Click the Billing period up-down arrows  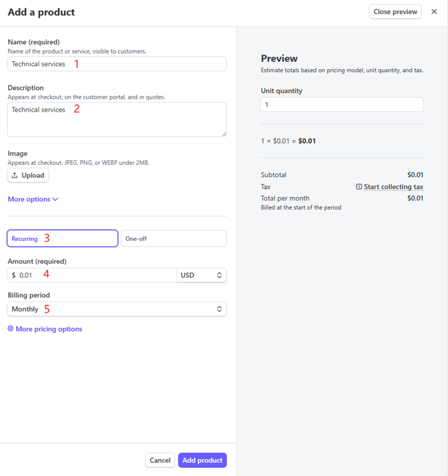(219, 309)
